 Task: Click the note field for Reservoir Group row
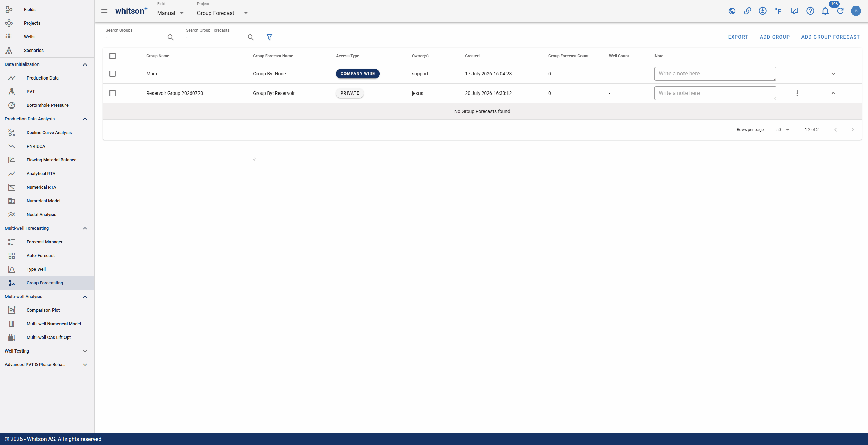coord(715,93)
